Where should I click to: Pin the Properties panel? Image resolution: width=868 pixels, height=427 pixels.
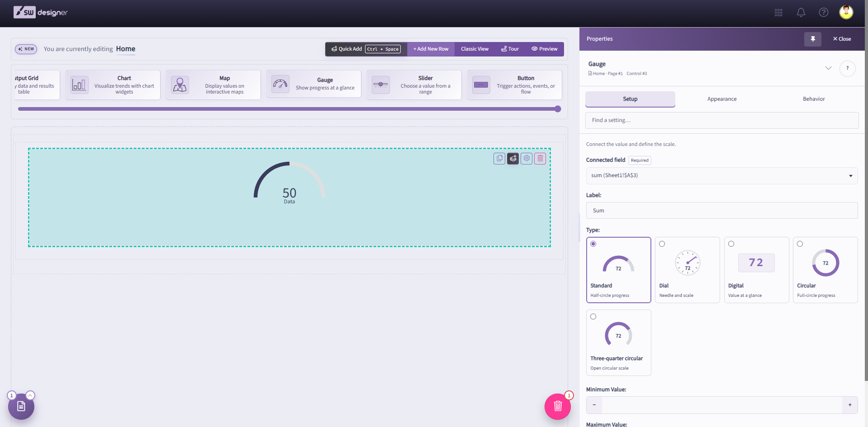pos(813,39)
